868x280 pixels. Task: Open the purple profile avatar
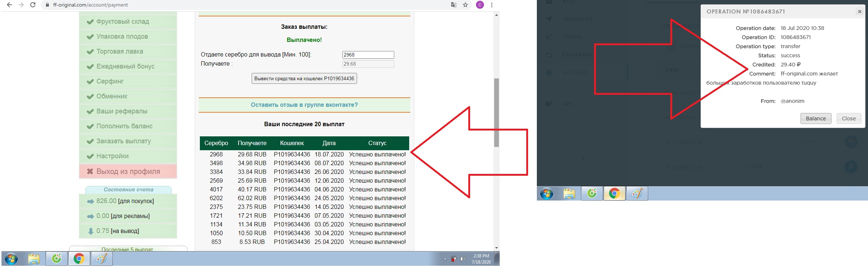tap(480, 5)
